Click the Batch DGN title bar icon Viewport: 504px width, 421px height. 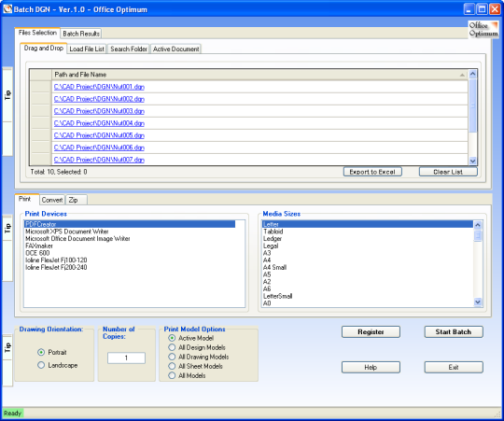(7, 9)
